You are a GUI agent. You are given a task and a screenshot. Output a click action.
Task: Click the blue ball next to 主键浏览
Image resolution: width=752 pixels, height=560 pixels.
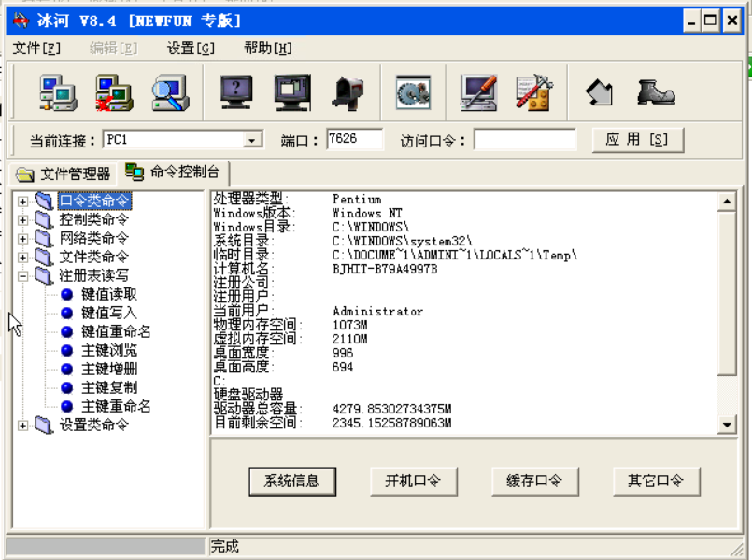tap(66, 350)
